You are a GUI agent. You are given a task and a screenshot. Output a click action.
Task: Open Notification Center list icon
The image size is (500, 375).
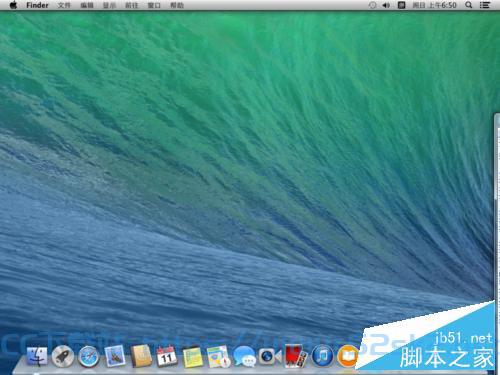485,5
